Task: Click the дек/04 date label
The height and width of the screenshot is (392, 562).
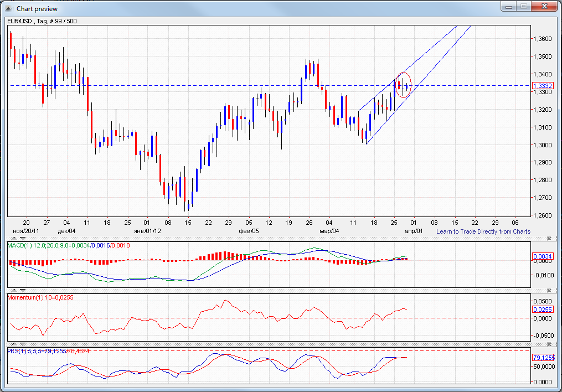Action: click(66, 231)
